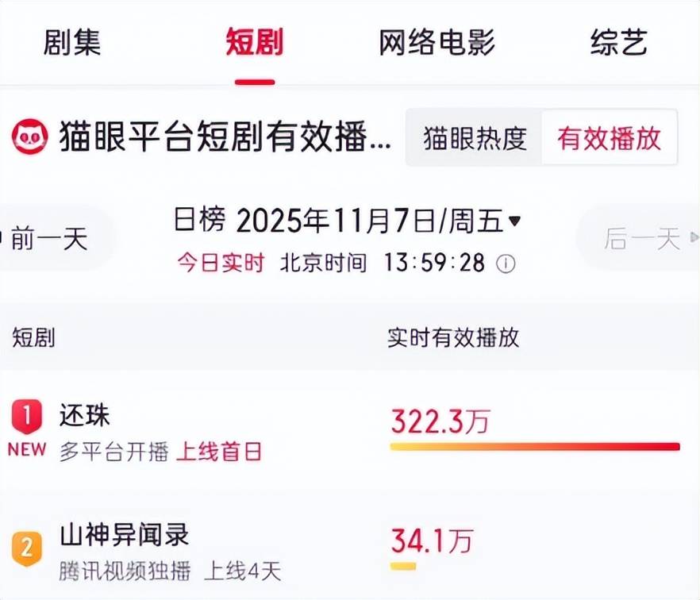This screenshot has height=600, width=700.
Task: Go to 后一天 rankings
Action: pyautogui.click(x=641, y=238)
